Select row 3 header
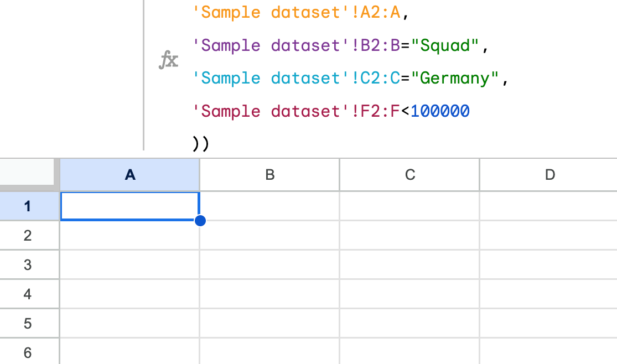 [x=29, y=264]
